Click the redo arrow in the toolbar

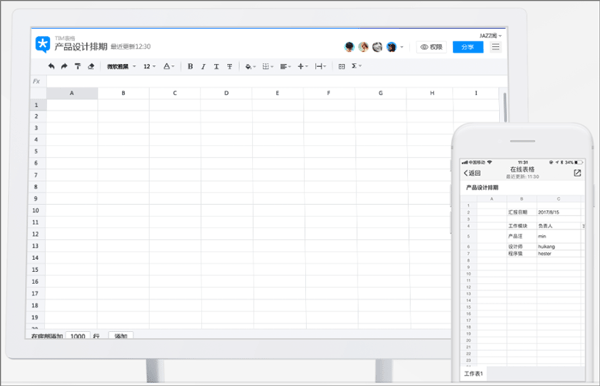coord(64,66)
